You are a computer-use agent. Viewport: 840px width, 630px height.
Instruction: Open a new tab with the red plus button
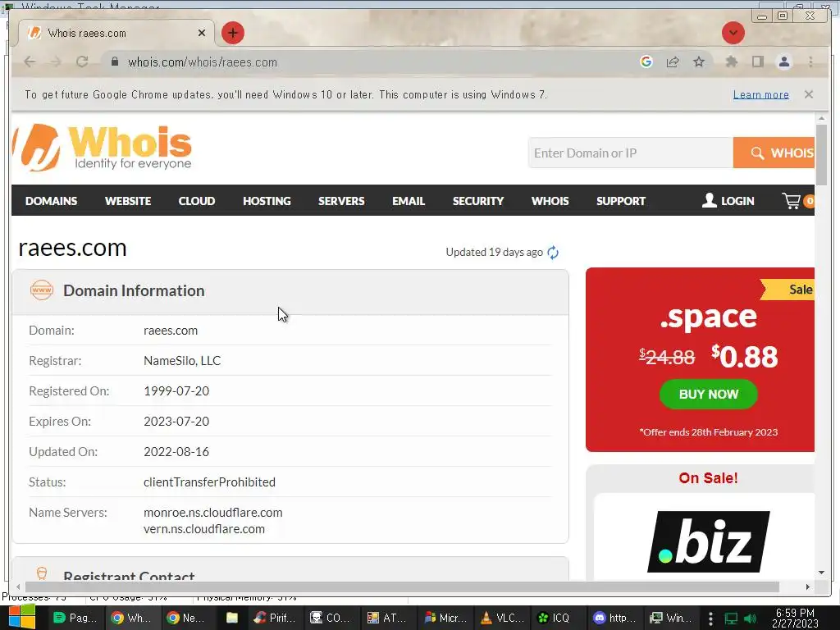(232, 33)
